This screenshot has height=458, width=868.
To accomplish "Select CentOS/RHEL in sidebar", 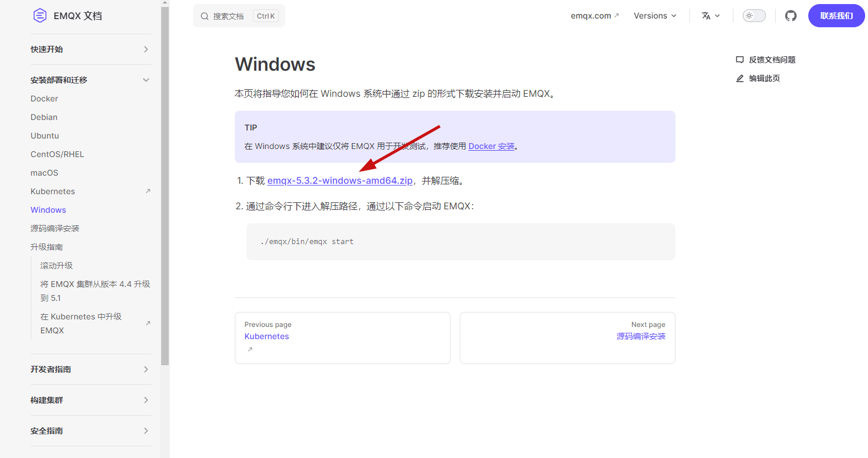I will click(57, 154).
